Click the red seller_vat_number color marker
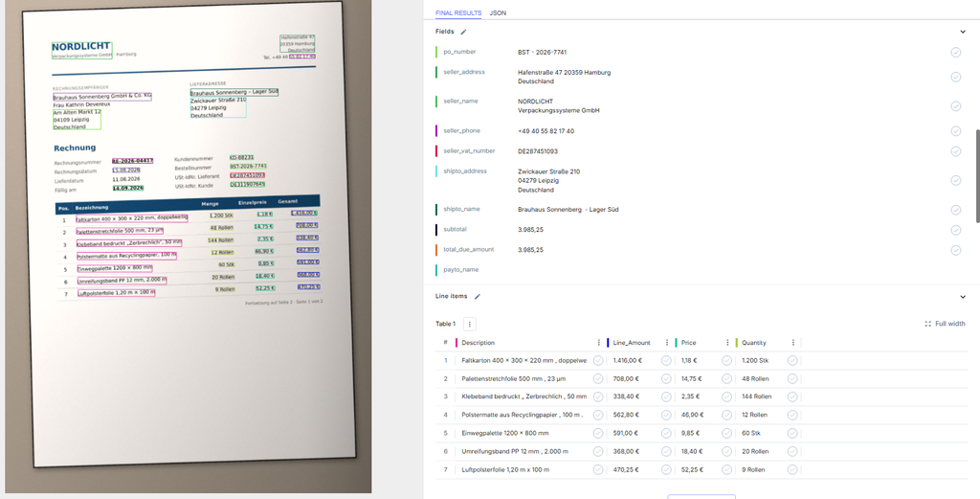Screen dimensions: 980x499 tap(436, 151)
